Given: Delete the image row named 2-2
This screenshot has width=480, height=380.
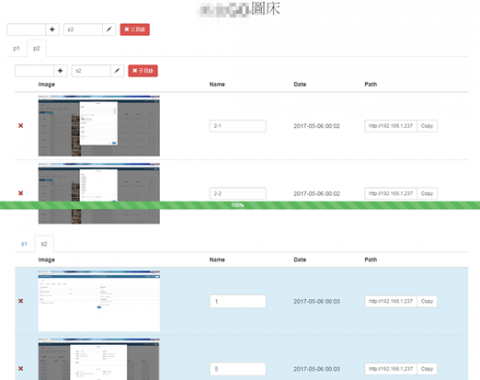Looking at the screenshot, I should point(21,193).
